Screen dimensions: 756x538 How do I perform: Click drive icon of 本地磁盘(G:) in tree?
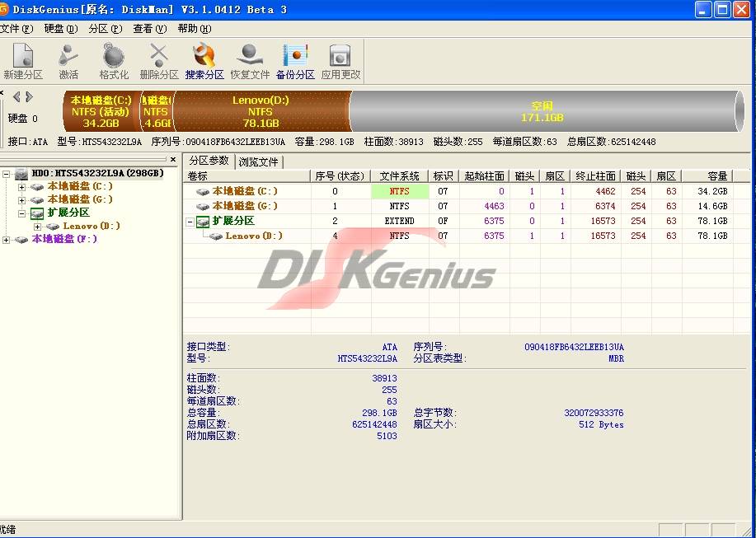click(x=37, y=200)
